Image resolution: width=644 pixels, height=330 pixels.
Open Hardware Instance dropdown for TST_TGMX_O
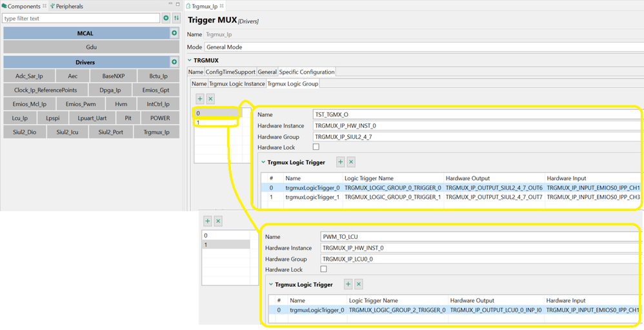tap(478, 126)
